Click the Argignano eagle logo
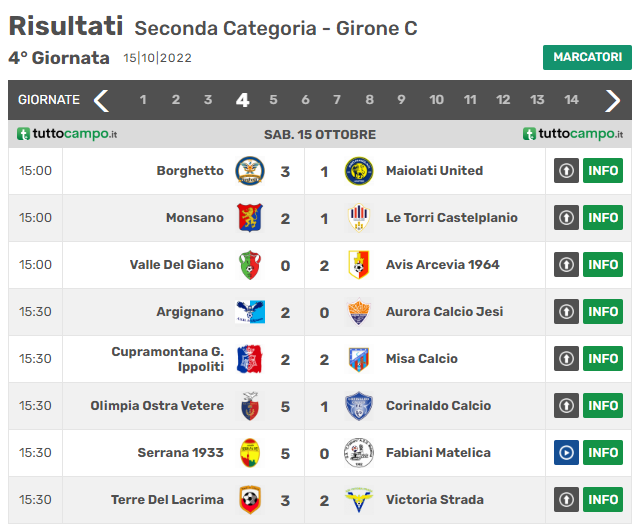The width and height of the screenshot is (638, 532). click(250, 312)
